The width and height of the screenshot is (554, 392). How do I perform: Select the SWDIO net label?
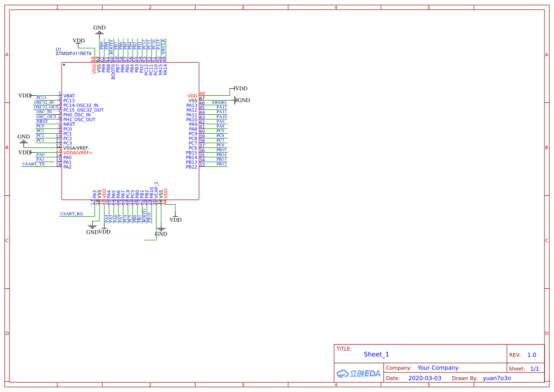pyautogui.click(x=219, y=102)
